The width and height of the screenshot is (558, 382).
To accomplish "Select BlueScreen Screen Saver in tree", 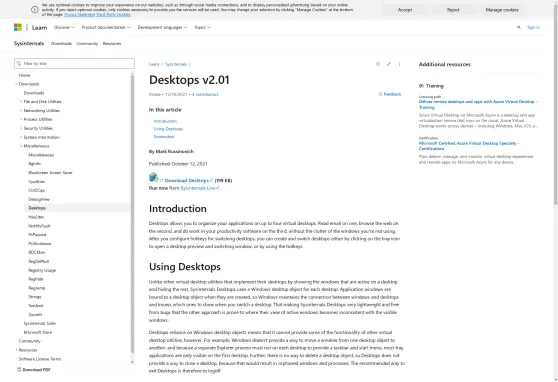I will point(50,173).
